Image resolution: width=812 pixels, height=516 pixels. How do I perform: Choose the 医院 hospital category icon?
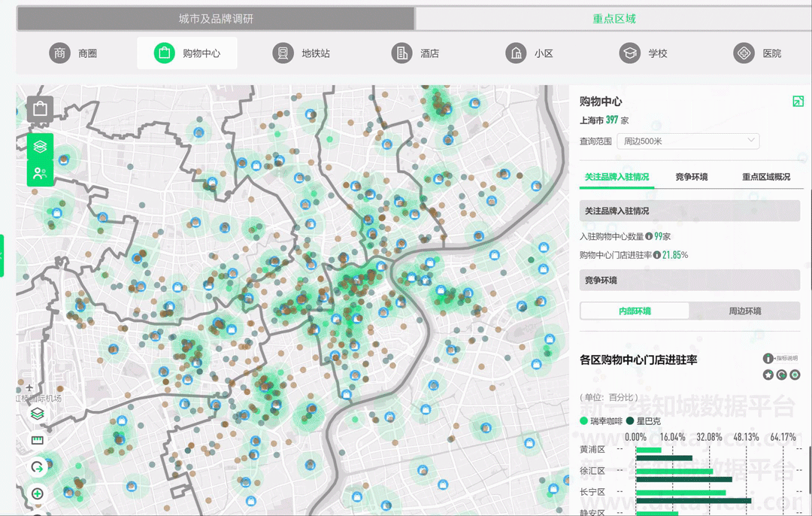tap(744, 53)
